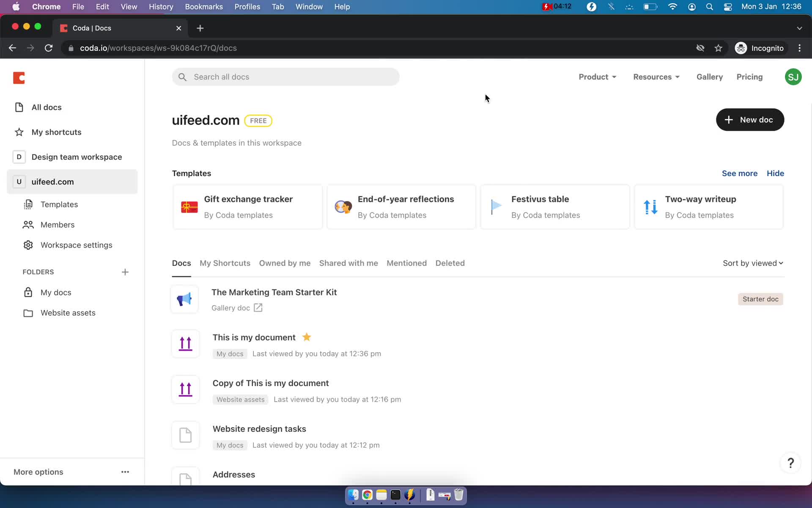Open Terminal from the Dock
812x508 pixels.
coord(395,495)
